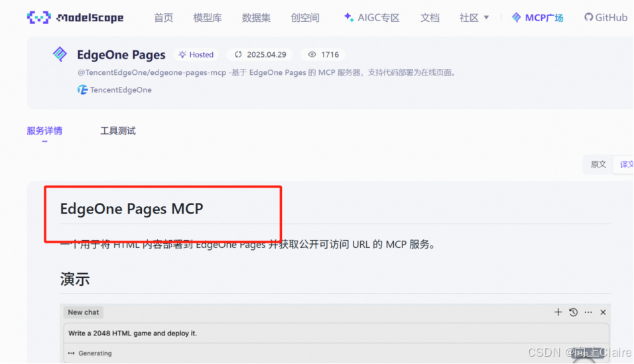
Task: Click the 演示 heading
Action: [x=75, y=279]
